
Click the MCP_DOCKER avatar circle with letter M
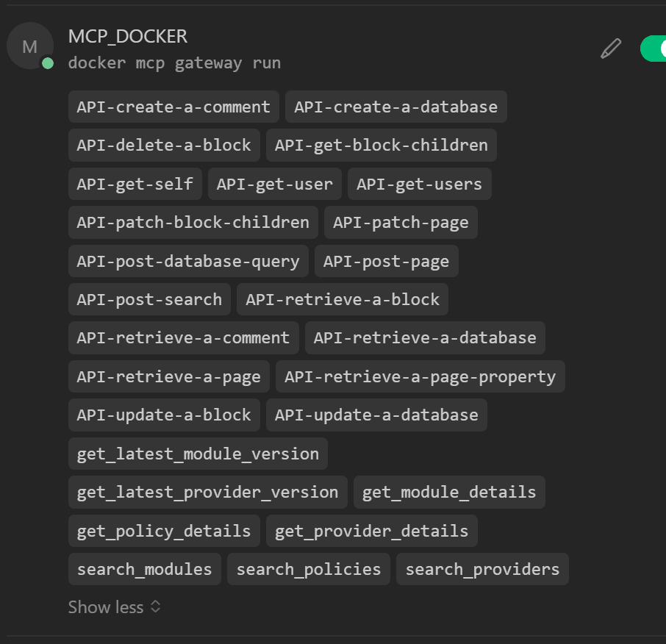[x=30, y=46]
